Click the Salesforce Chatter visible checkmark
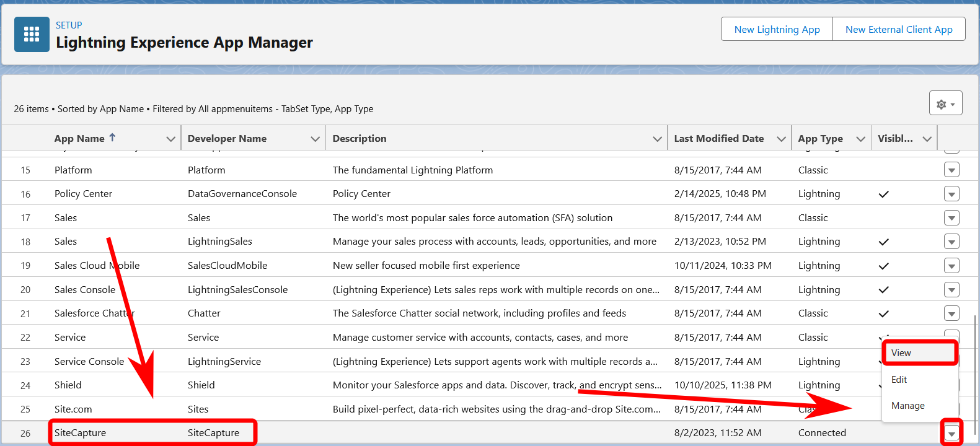 click(x=884, y=313)
